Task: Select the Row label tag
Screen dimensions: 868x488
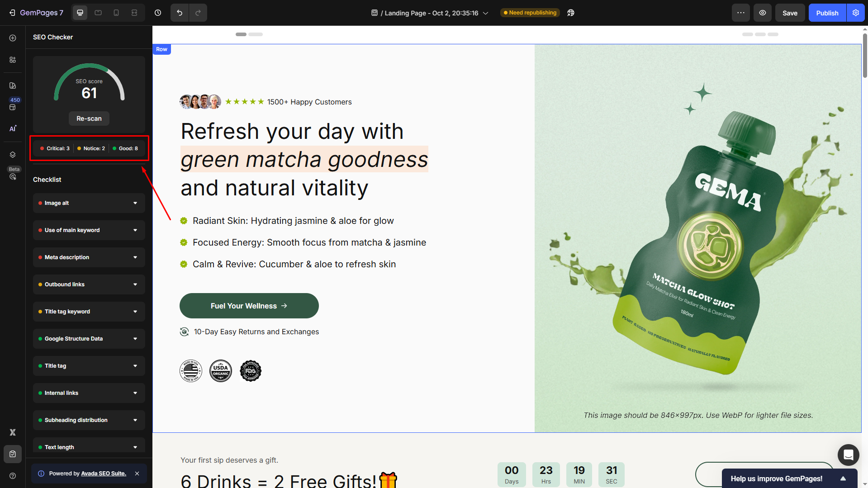Action: [x=161, y=49]
